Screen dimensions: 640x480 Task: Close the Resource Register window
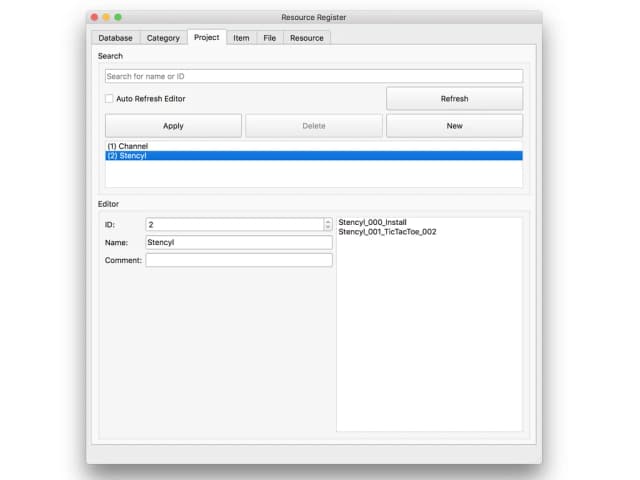coord(94,17)
